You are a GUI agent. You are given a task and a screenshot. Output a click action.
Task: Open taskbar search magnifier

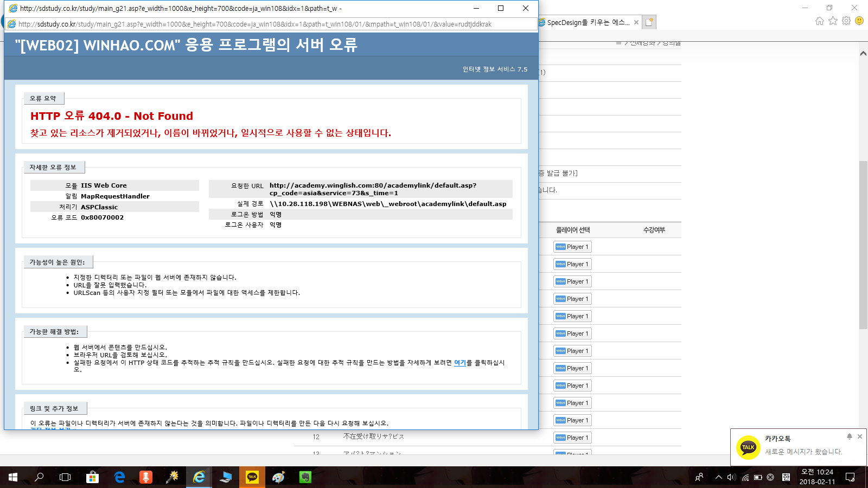coord(39,477)
